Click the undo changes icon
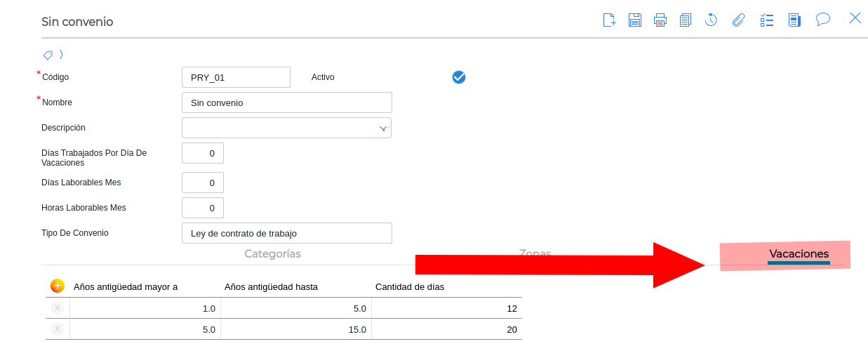 coord(711,20)
